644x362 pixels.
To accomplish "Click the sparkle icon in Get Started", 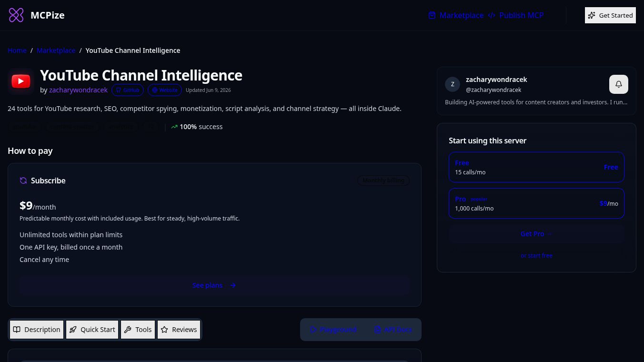I will click(592, 15).
